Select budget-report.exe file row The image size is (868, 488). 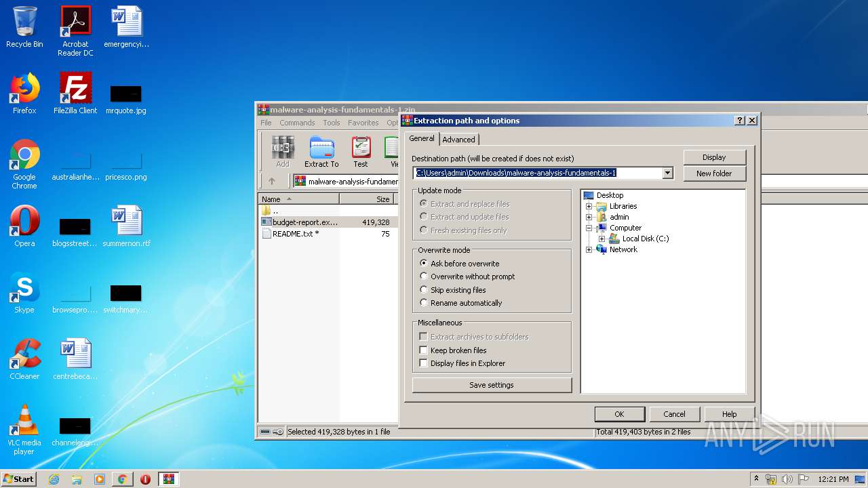(327, 222)
